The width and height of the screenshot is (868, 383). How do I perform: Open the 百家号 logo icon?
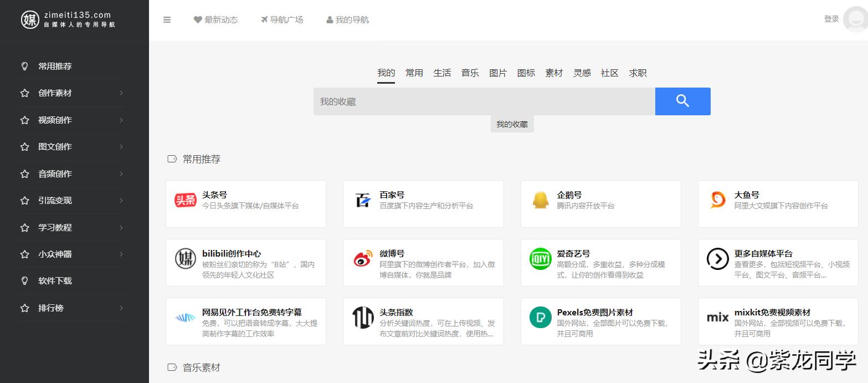coord(363,200)
